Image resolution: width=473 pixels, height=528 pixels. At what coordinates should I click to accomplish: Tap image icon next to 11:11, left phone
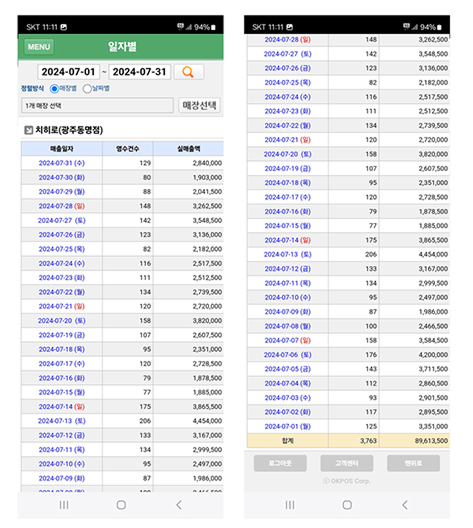click(63, 27)
